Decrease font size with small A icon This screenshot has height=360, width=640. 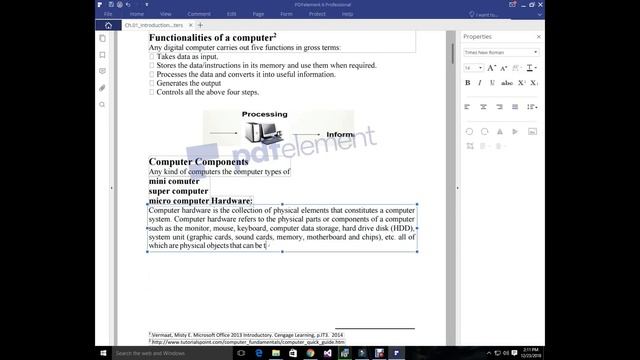click(x=504, y=68)
